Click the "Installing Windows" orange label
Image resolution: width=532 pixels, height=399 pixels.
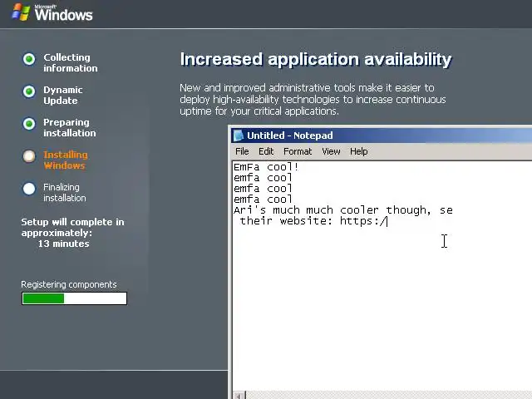pyautogui.click(x=66, y=160)
